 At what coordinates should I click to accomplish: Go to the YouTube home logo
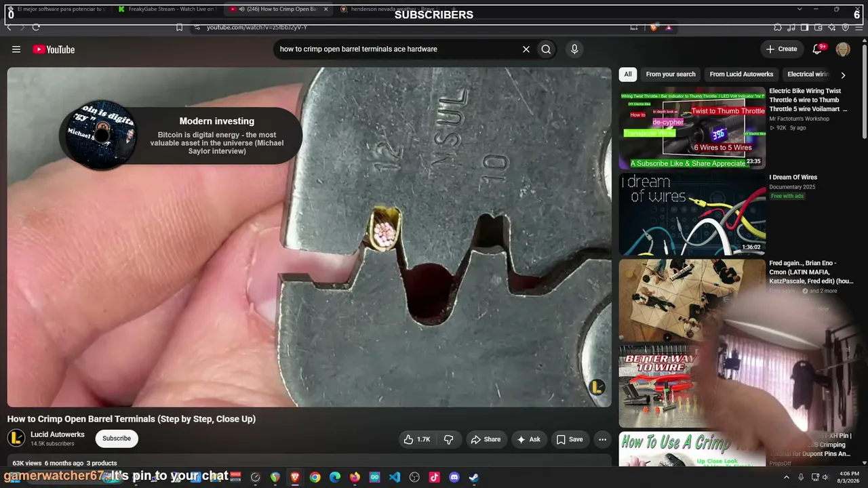tap(54, 49)
